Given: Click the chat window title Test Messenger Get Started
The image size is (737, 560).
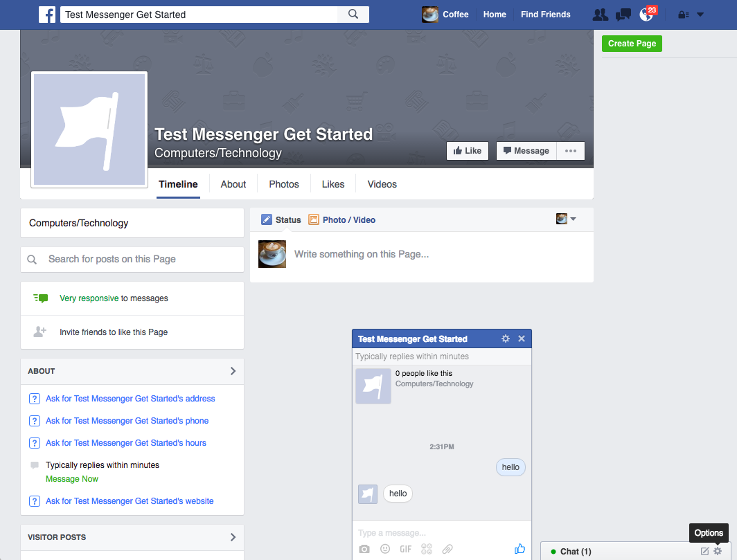Looking at the screenshot, I should [x=412, y=339].
